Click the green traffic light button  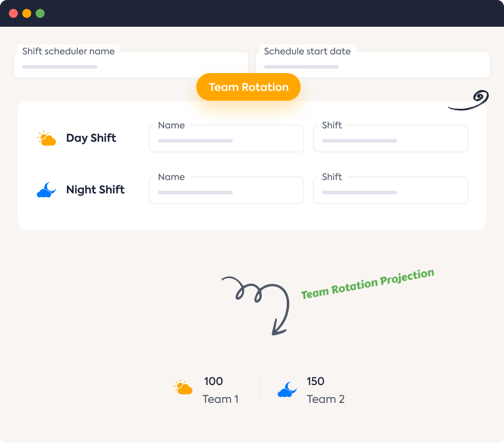[x=40, y=13]
